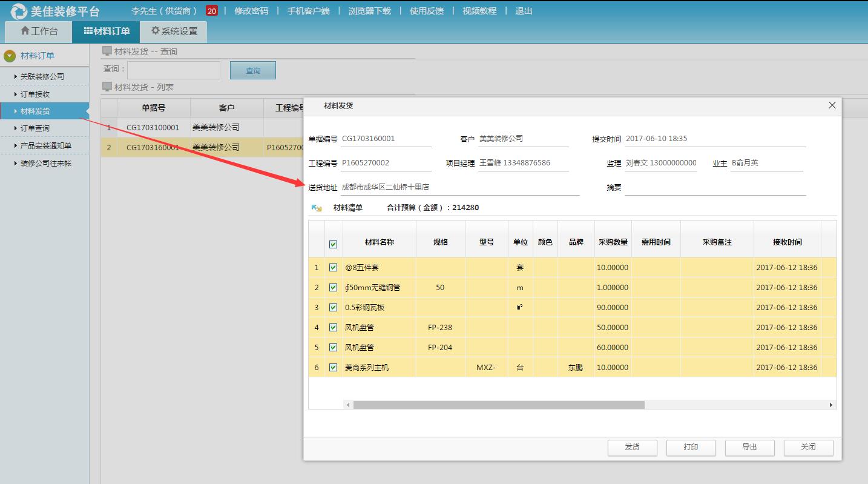Image resolution: width=868 pixels, height=484 pixels.
Task: Click inside the 查询 search input field
Action: click(173, 70)
